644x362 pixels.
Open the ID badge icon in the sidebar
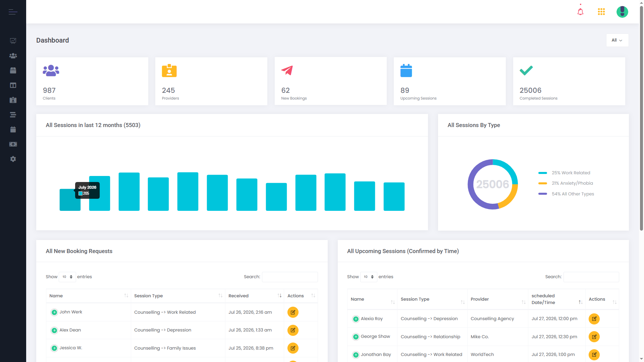click(13, 100)
